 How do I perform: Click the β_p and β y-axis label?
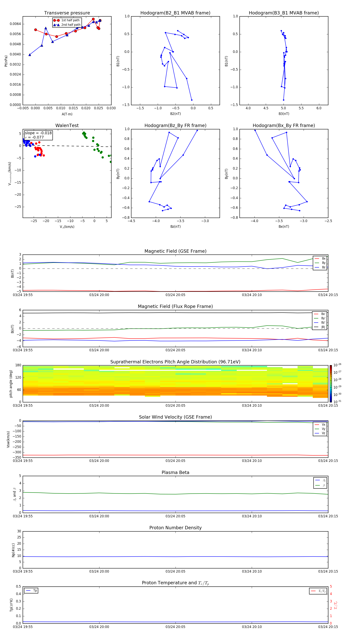[14, 494]
